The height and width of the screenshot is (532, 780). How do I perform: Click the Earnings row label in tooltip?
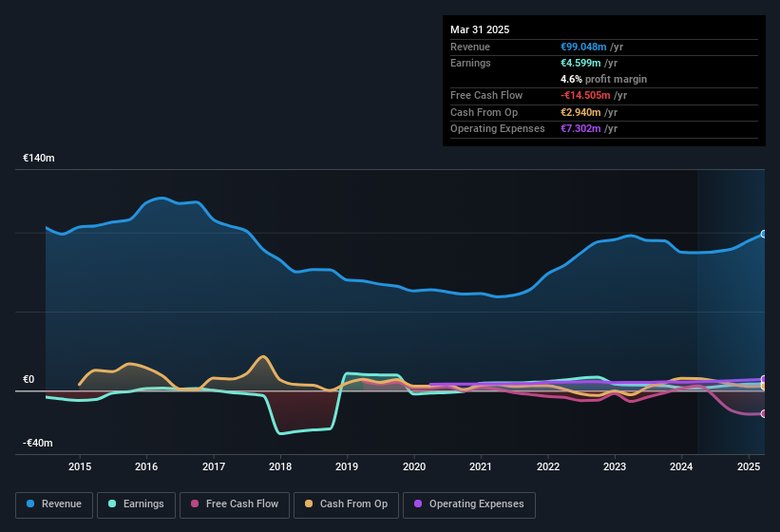click(470, 63)
